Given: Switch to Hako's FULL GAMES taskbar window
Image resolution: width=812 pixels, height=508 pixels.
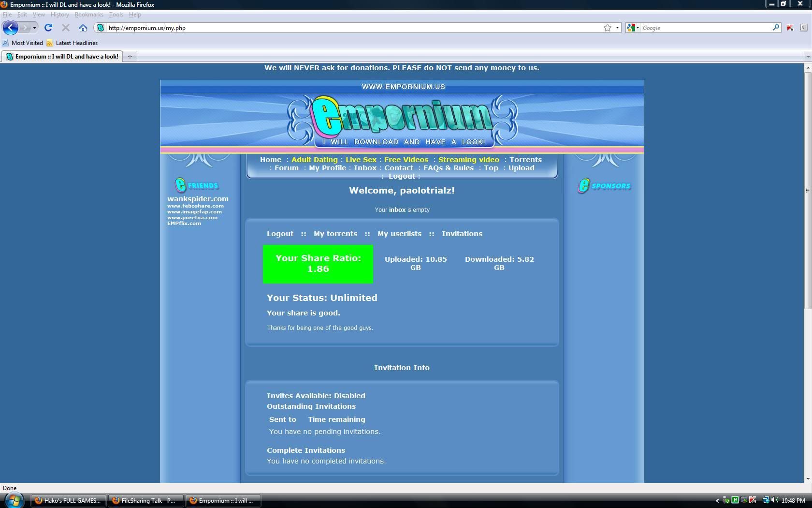Looking at the screenshot, I should (69, 501).
